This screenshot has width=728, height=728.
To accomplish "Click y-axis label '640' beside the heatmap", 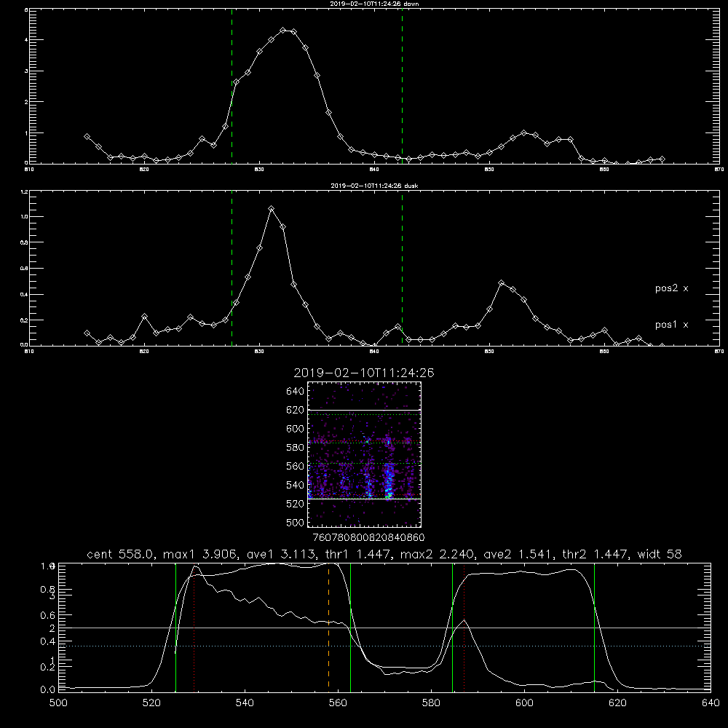I will pos(296,392).
